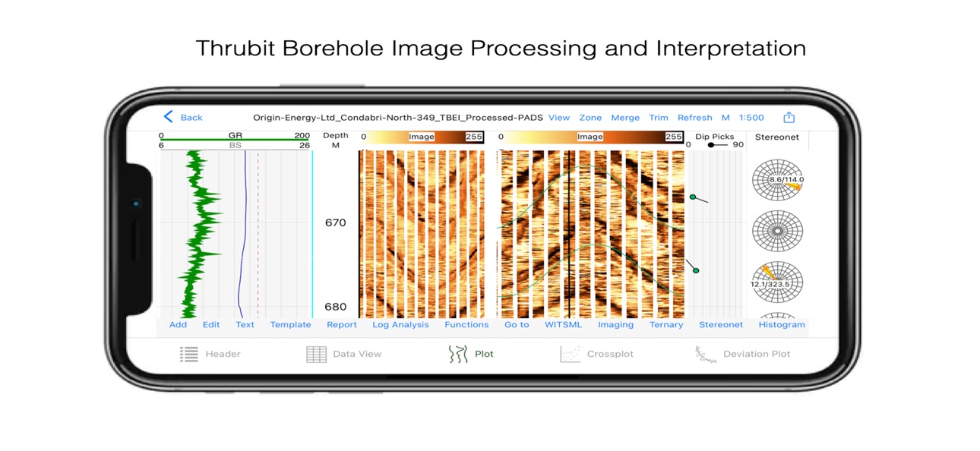980x451 pixels.
Task: Change the 1:500 depth scale
Action: tap(751, 118)
